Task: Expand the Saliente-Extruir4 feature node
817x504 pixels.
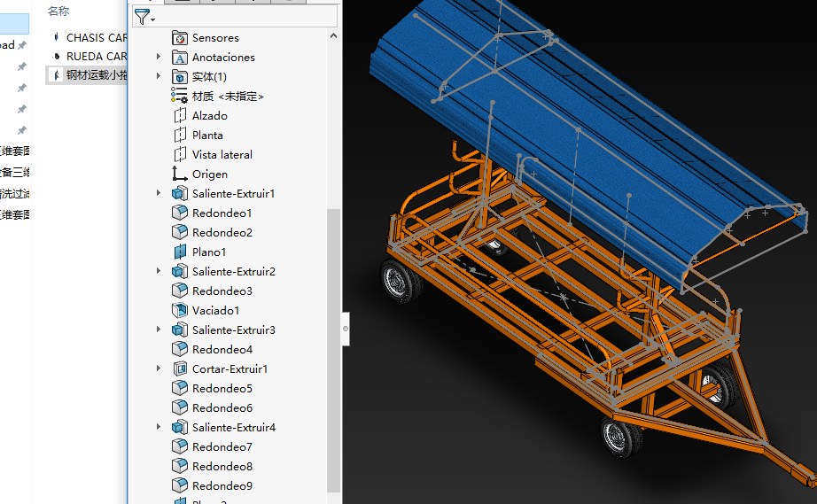Action: pyautogui.click(x=159, y=426)
